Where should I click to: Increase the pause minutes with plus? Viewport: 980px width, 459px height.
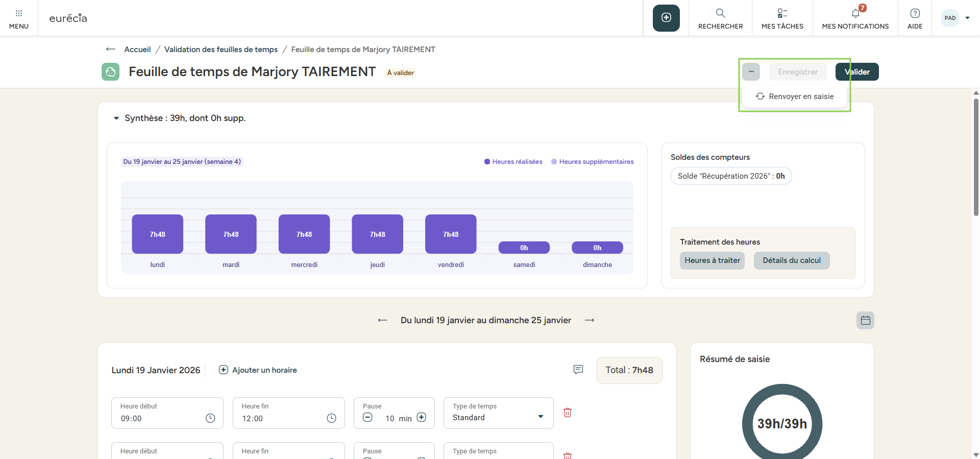[421, 417]
